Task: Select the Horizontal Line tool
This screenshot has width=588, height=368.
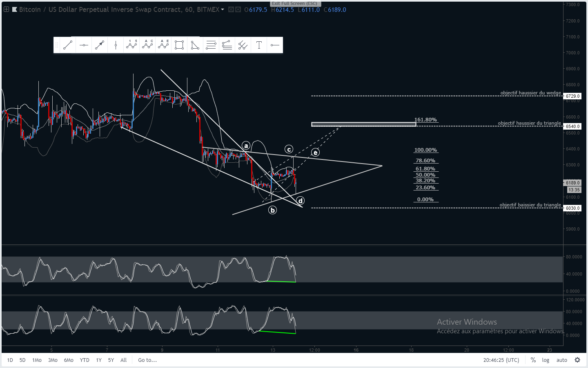Action: 84,45
